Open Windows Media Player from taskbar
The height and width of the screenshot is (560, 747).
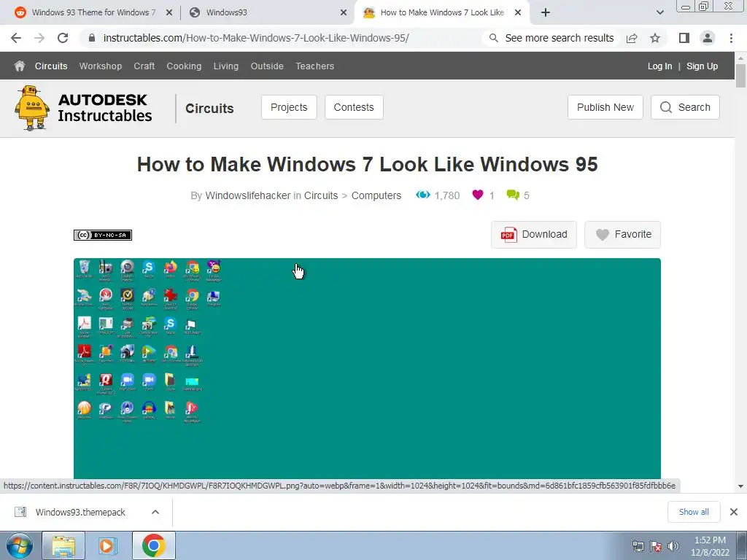[x=108, y=545]
